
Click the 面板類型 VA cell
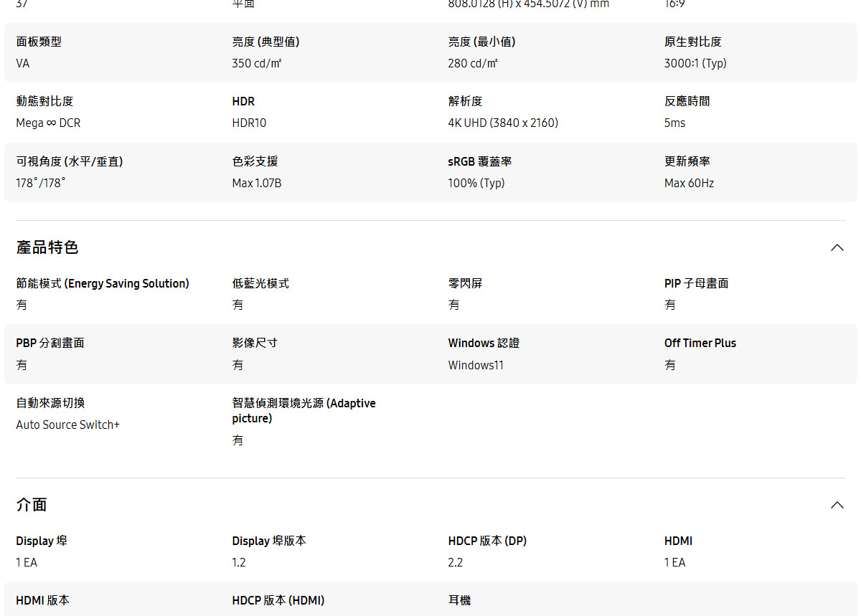point(22,63)
